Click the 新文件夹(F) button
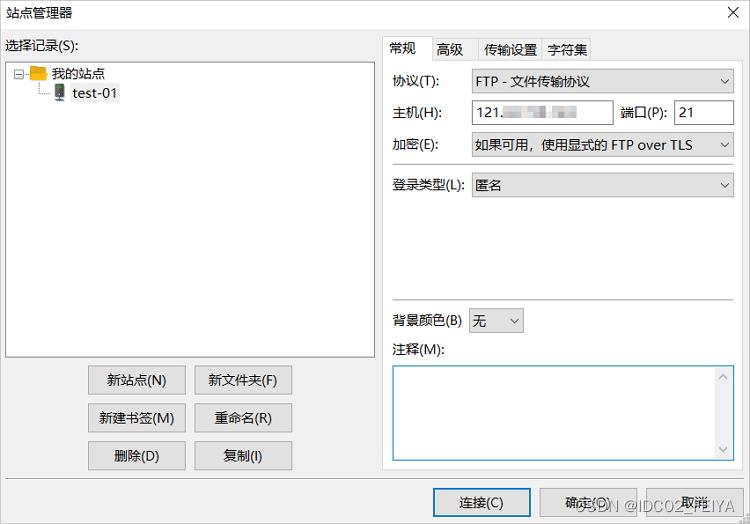This screenshot has height=524, width=750. point(243,380)
